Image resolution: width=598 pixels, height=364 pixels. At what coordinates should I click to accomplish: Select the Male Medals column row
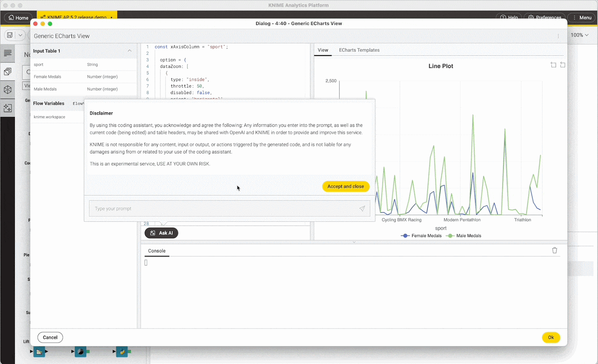[x=84, y=89]
